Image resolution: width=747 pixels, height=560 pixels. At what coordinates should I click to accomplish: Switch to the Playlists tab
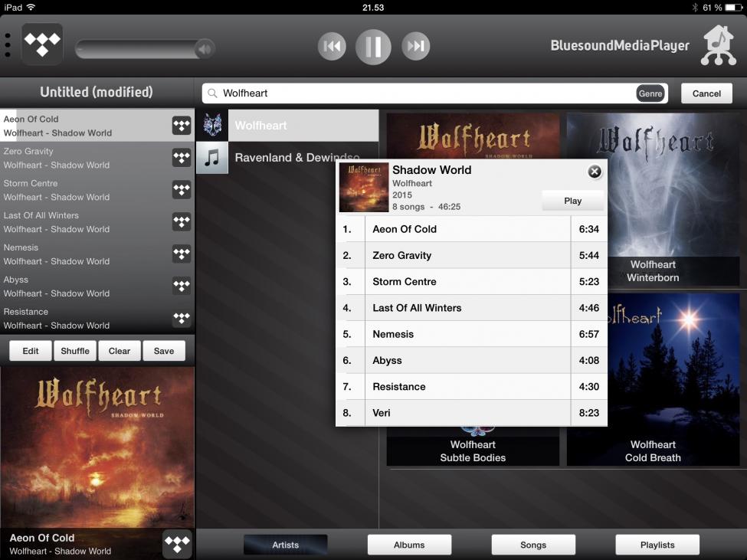(x=657, y=545)
